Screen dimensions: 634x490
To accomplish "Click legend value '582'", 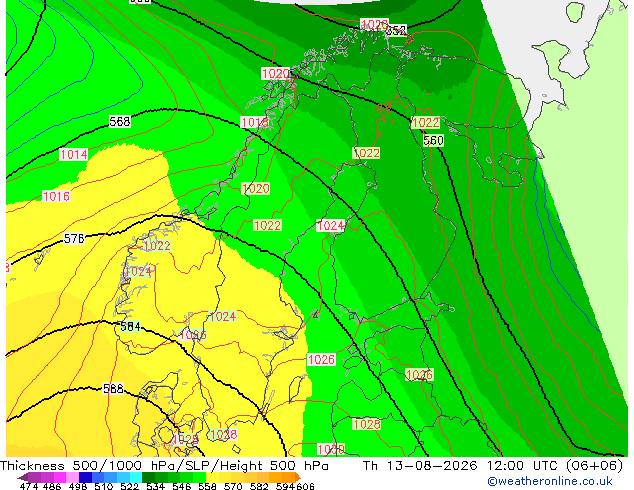I will [259, 486].
